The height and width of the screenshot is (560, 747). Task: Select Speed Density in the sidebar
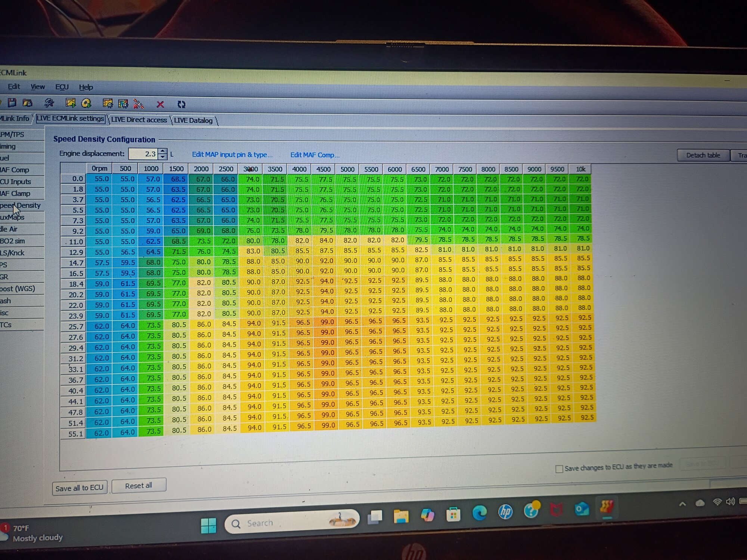coord(21,205)
